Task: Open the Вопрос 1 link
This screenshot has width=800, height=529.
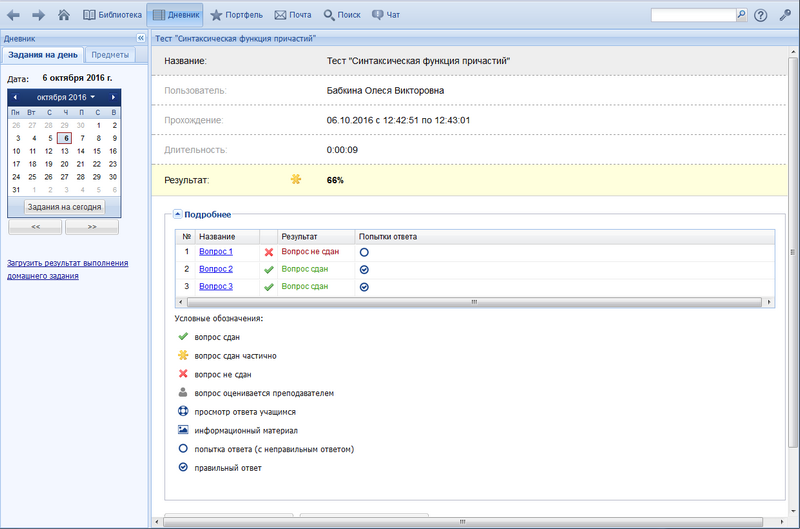Action: click(216, 252)
